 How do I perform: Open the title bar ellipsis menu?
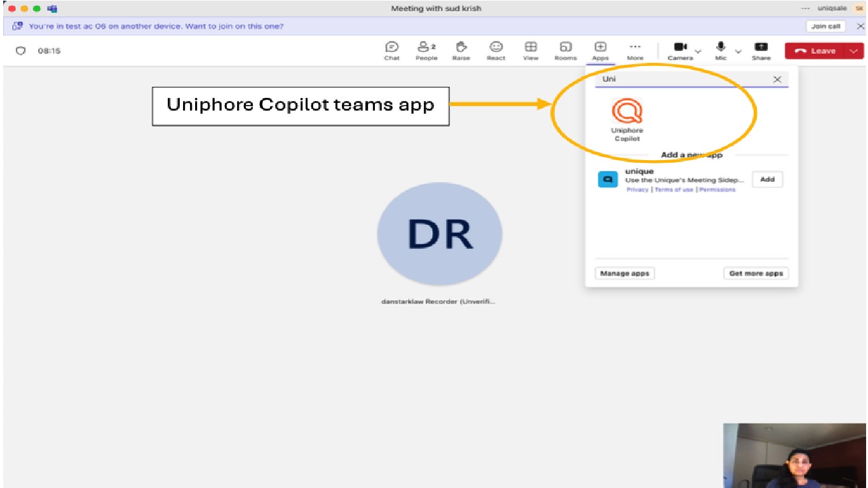coord(806,8)
